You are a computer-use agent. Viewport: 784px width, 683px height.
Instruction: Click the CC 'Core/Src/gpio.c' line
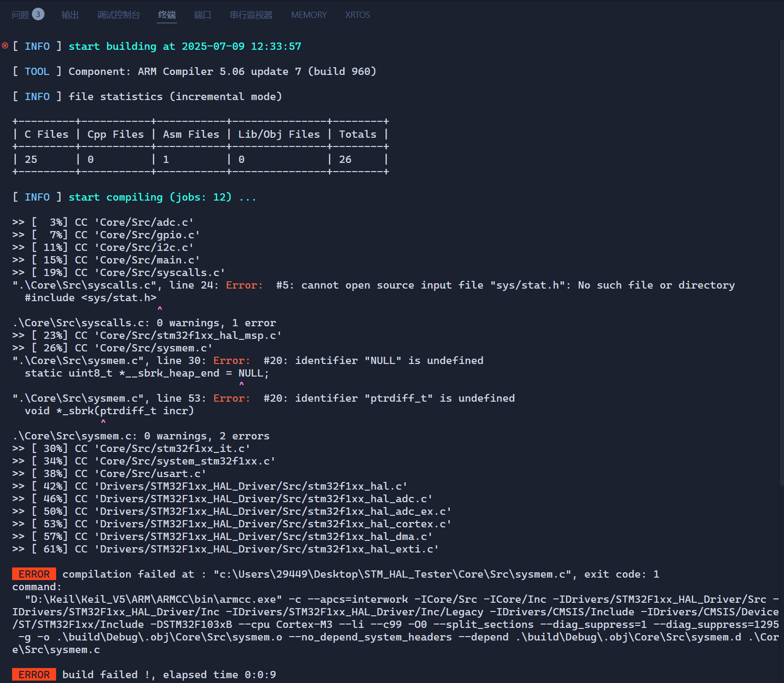click(x=106, y=235)
